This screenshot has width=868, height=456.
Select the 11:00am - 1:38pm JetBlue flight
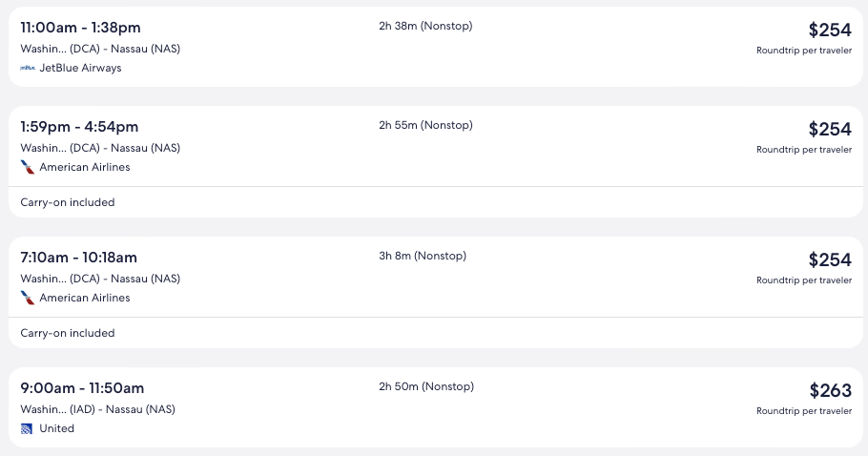pyautogui.click(x=80, y=28)
